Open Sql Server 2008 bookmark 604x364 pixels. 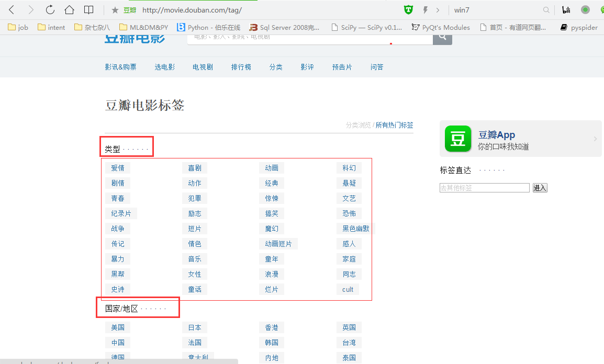(284, 27)
